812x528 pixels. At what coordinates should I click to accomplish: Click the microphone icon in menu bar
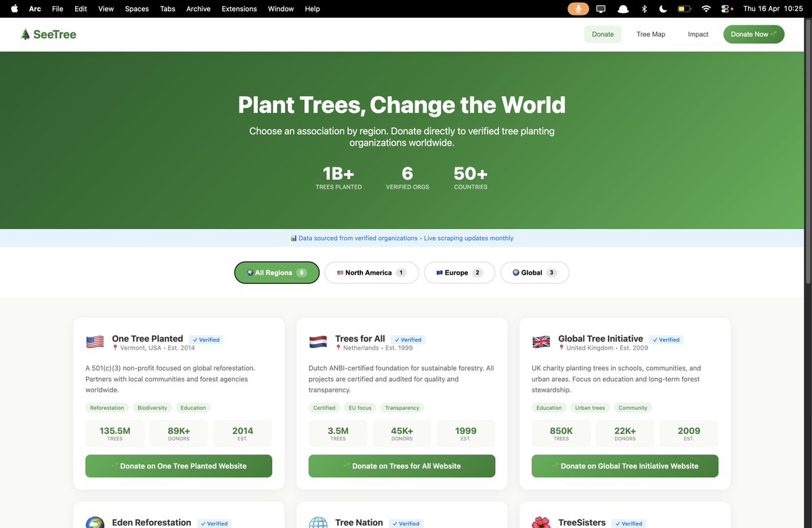(578, 9)
